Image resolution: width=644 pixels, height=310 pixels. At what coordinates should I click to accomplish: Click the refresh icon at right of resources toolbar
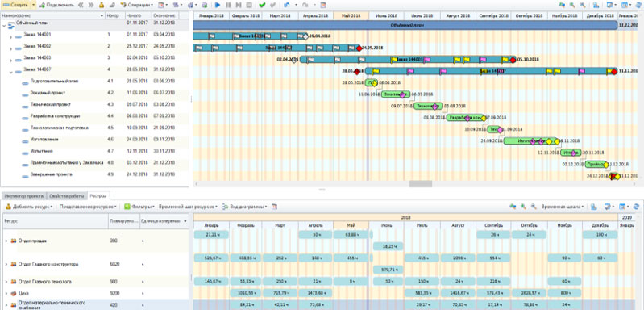point(637,207)
